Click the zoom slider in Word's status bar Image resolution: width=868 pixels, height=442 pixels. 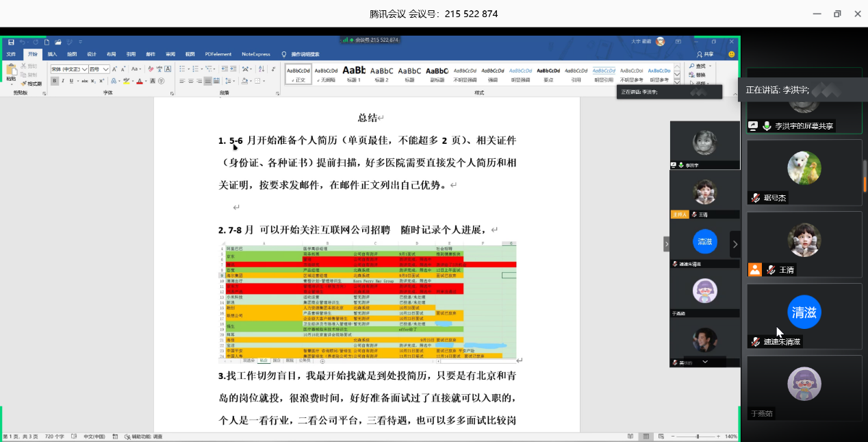[x=698, y=437]
